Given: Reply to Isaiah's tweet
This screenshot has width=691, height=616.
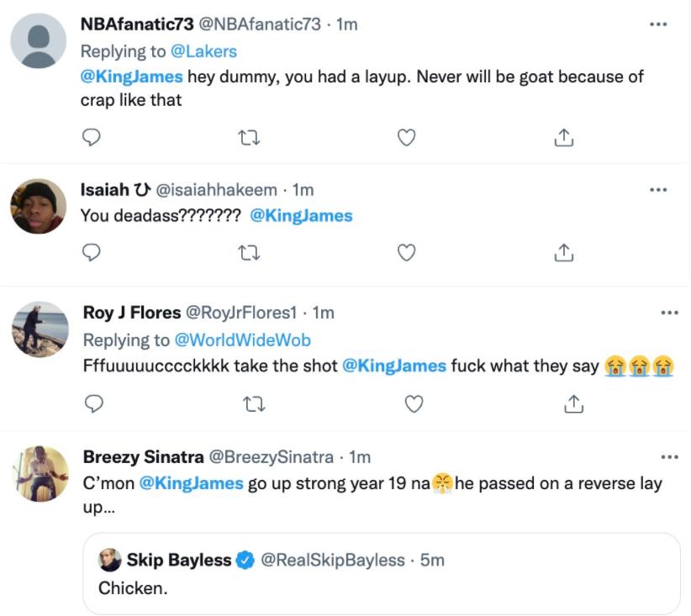Looking at the screenshot, I should tap(93, 251).
